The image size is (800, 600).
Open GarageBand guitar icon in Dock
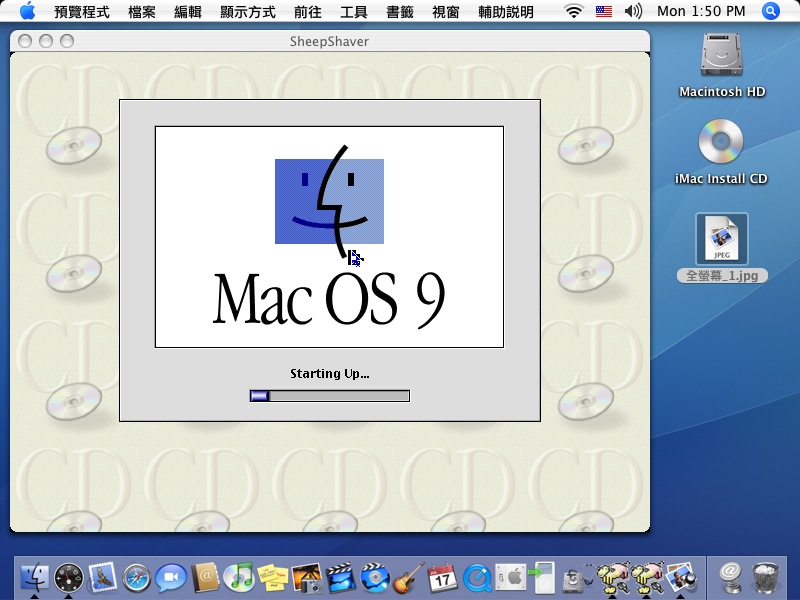pyautogui.click(x=409, y=577)
